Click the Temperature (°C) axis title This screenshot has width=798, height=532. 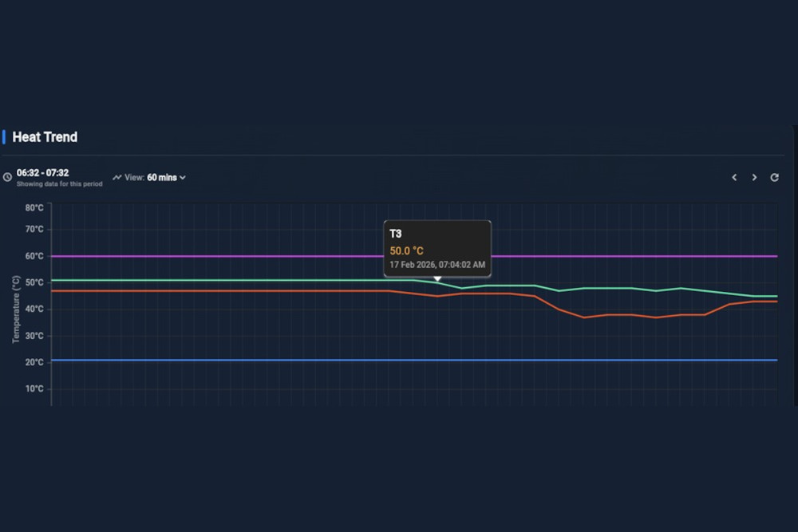16,309
